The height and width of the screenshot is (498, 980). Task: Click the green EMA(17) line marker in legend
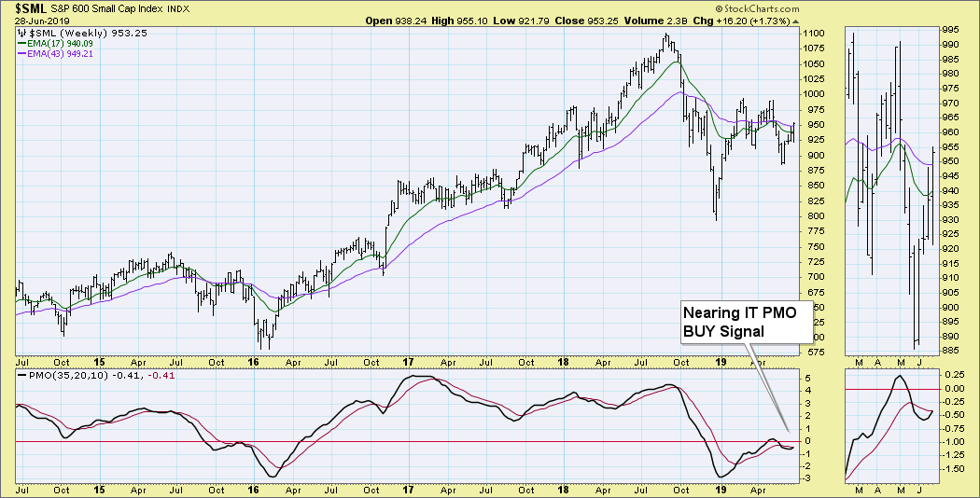point(21,44)
